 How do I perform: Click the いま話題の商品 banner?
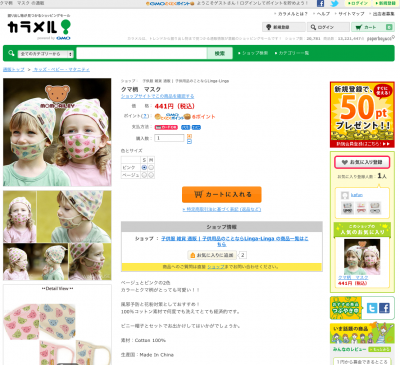coord(362,334)
